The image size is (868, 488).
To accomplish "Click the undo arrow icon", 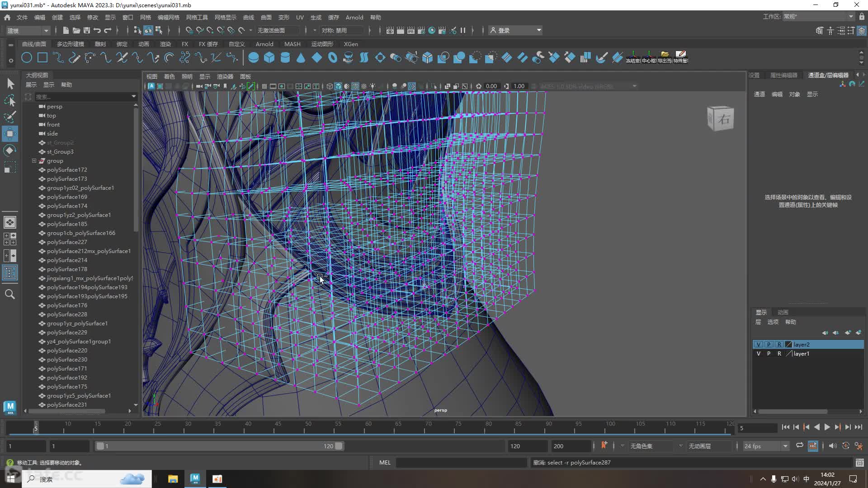I will pos(97,30).
